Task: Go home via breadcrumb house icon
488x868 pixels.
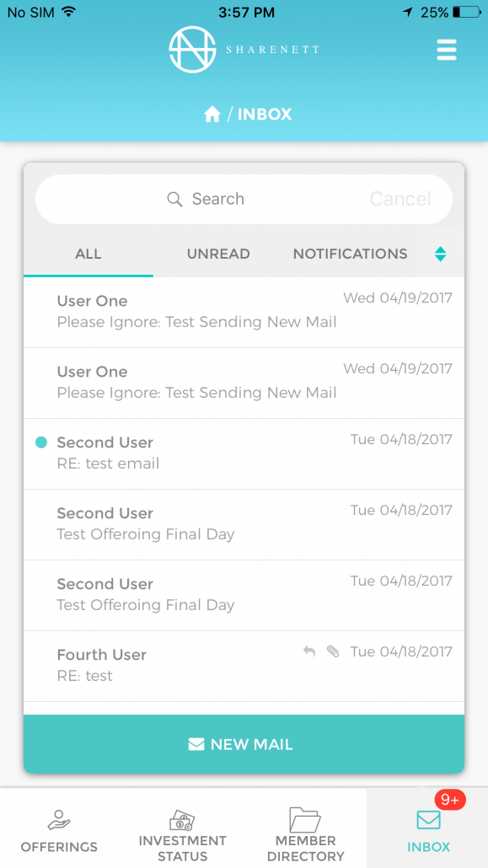Action: 212,115
